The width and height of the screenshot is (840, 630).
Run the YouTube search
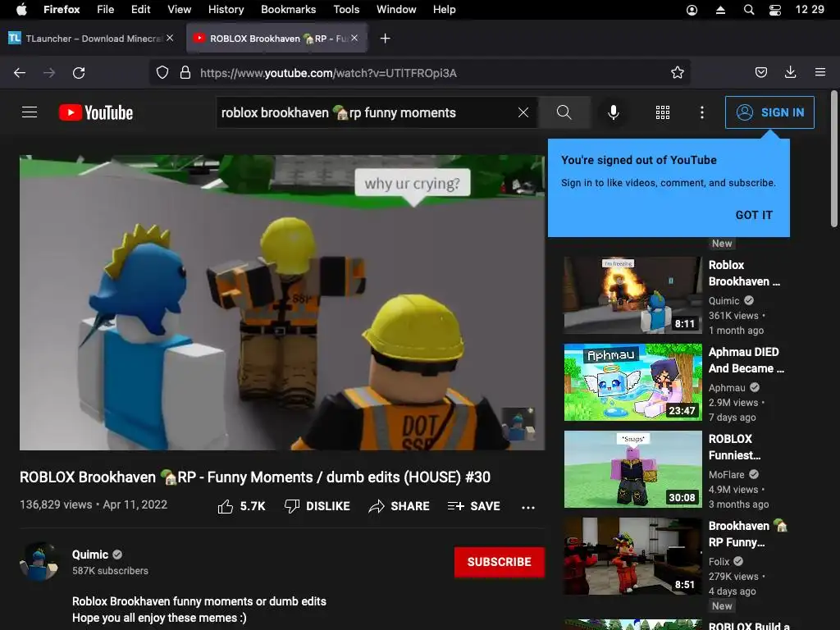564,112
